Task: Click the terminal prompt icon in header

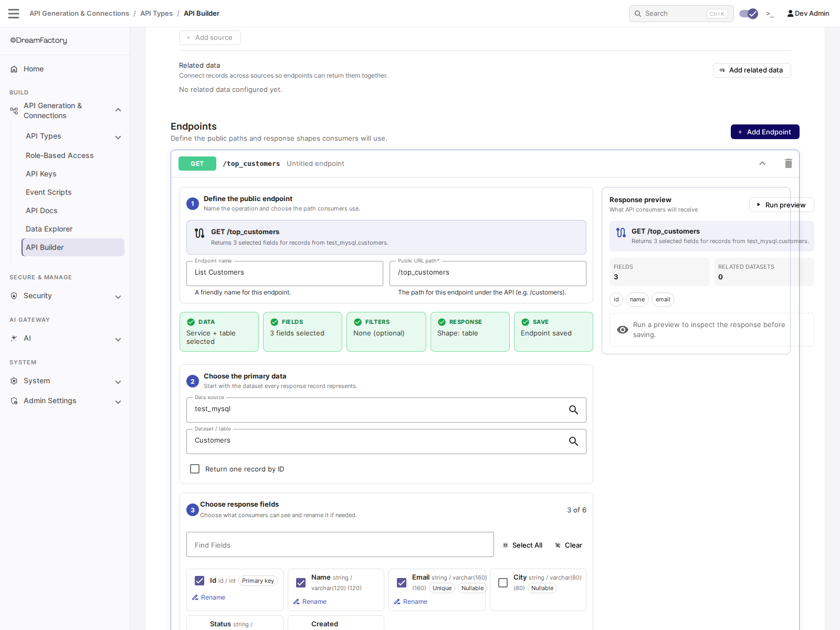Action: coord(770,14)
